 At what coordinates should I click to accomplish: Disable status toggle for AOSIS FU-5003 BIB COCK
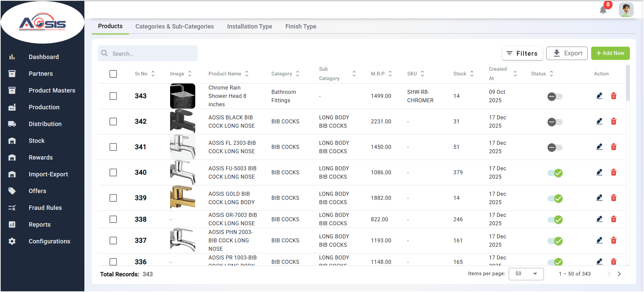555,173
